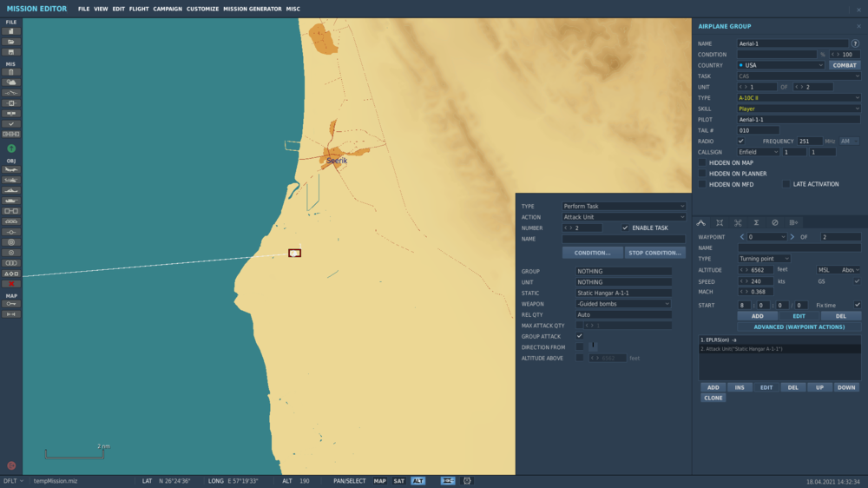Open the aircraft TYPE dropdown A-10C II
Screen dimensions: 868x488
click(799, 98)
